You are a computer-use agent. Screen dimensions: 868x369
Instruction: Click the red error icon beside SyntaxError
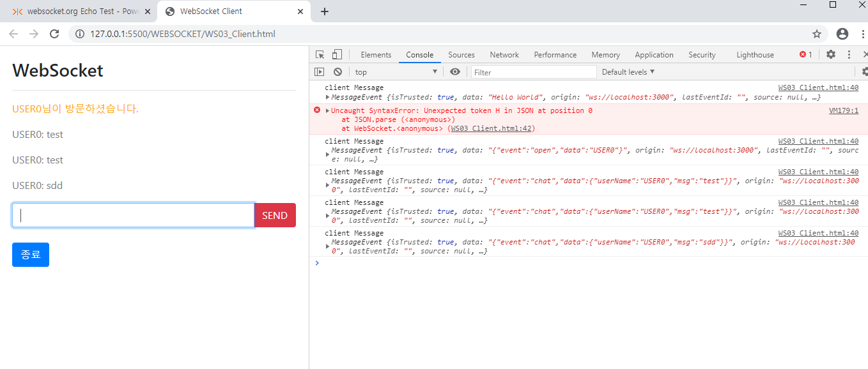click(x=317, y=110)
